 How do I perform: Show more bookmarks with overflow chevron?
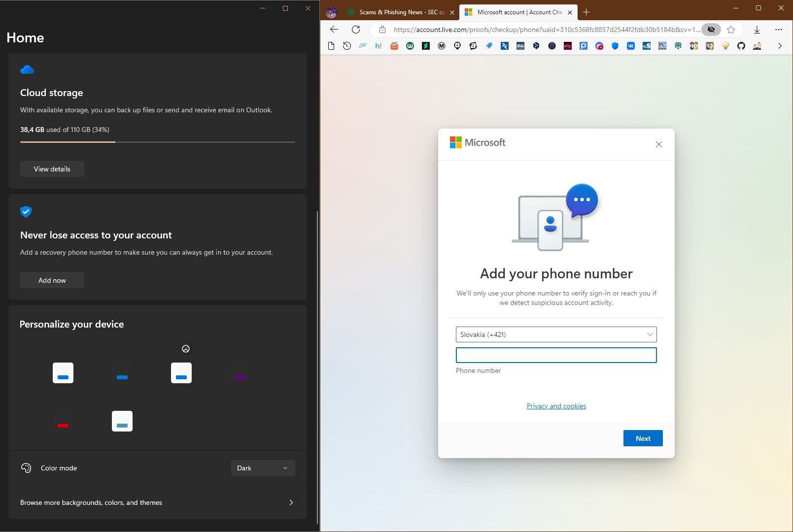coord(780,46)
